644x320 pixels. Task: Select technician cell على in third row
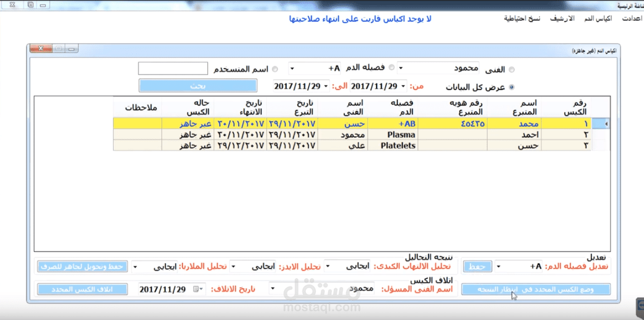pos(343,145)
